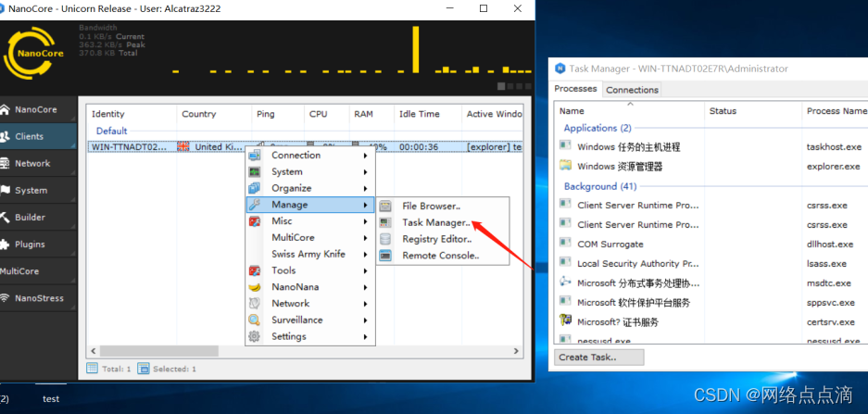Screen dimensions: 868x414
Task: Click the left scroll arrow in client list
Action: [x=93, y=351]
